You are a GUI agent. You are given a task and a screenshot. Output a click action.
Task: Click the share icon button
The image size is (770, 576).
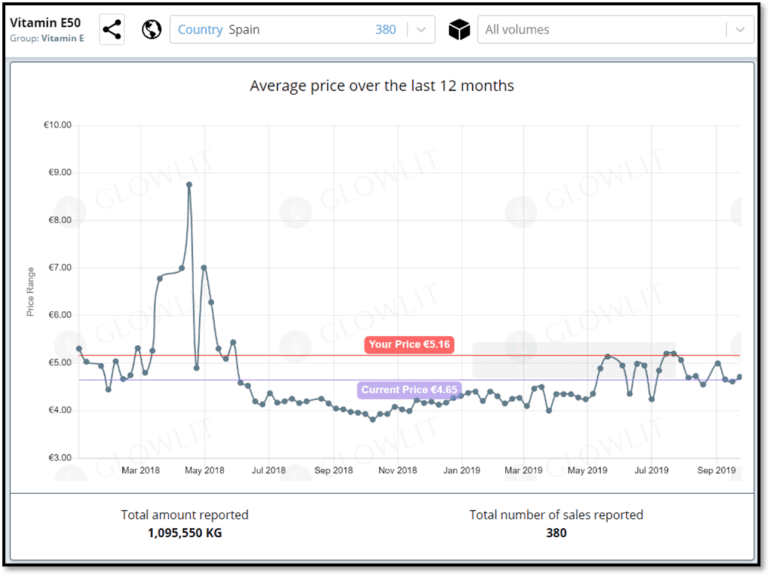pos(112,29)
